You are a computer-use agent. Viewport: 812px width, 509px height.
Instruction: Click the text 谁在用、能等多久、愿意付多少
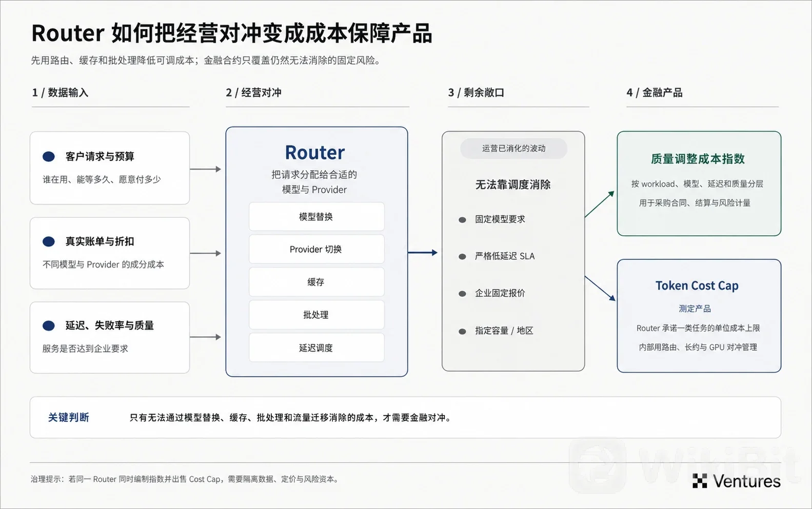tap(102, 179)
